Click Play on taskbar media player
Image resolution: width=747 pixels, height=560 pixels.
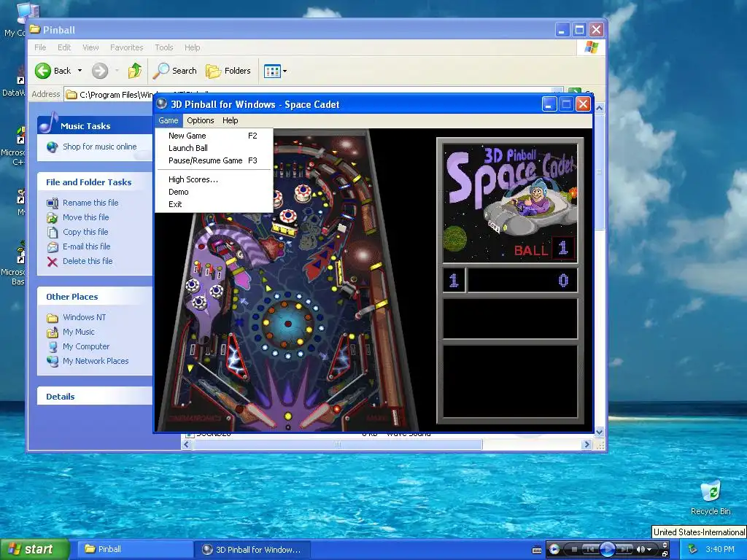[x=607, y=550]
